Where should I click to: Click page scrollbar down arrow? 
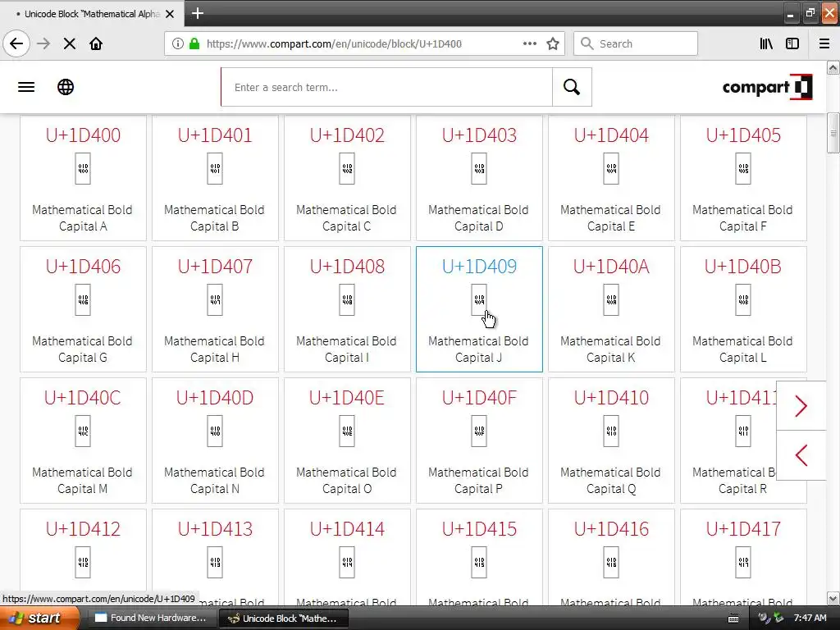[x=833, y=598]
